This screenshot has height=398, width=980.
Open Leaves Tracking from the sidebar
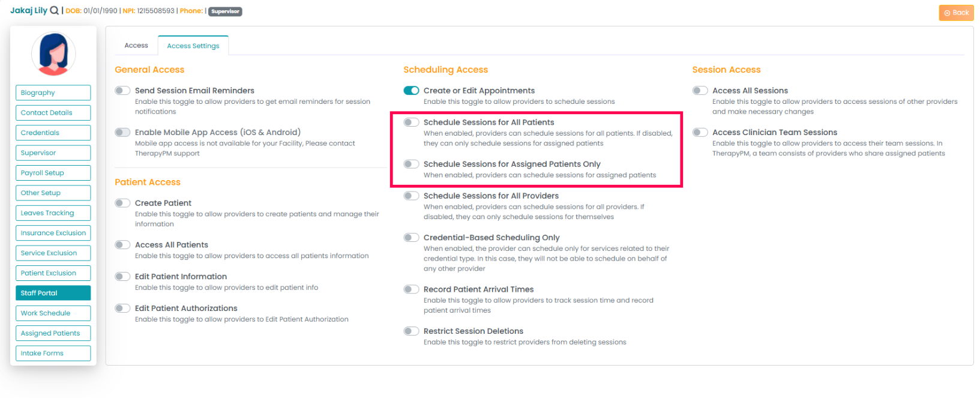coord(53,213)
